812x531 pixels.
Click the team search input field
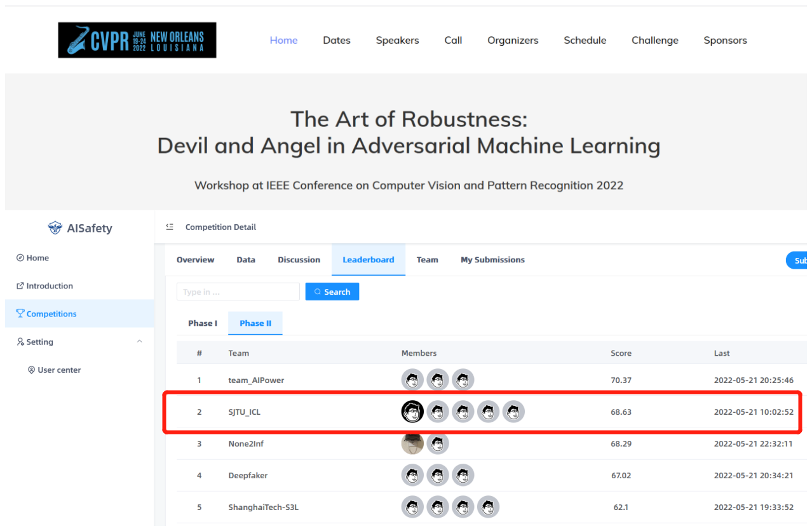click(238, 292)
